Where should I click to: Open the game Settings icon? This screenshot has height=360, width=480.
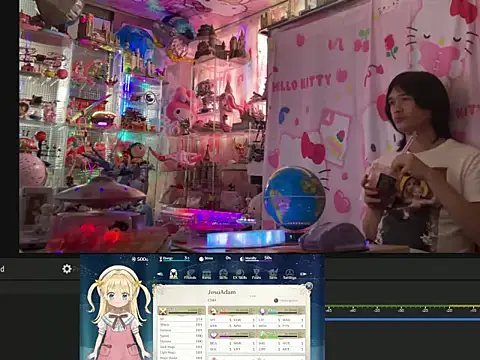click(290, 274)
